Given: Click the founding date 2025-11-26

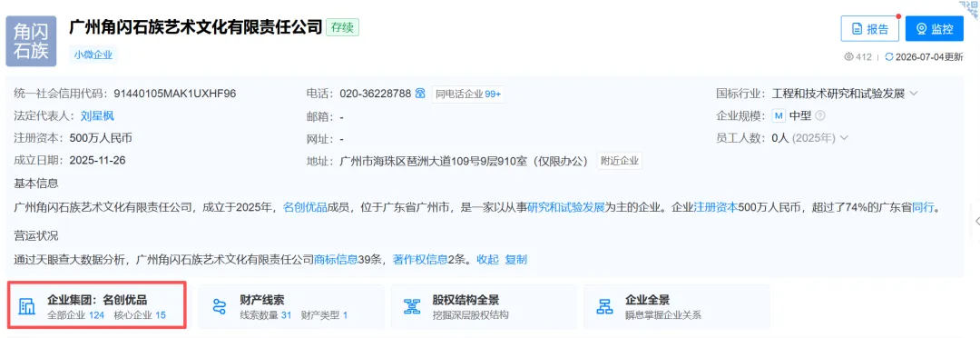Looking at the screenshot, I should point(97,160).
